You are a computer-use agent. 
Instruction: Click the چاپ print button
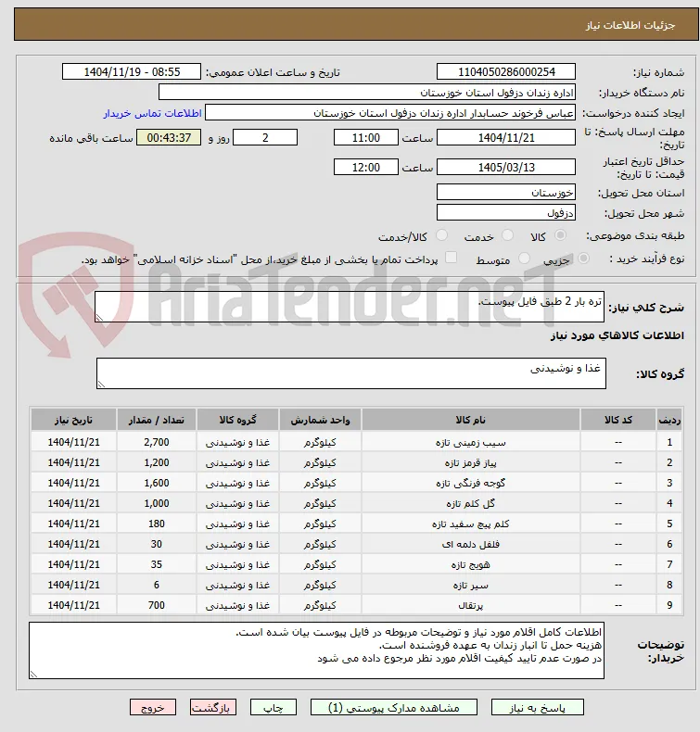274,707
